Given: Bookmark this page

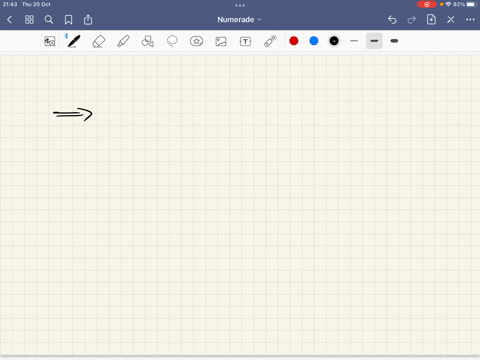Looking at the screenshot, I should coord(68,20).
